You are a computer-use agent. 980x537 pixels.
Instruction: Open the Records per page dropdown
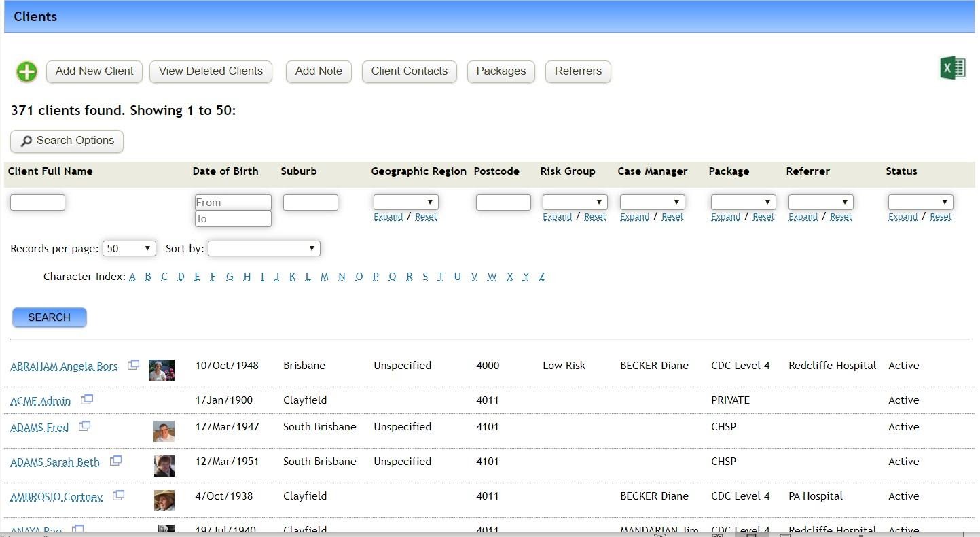[x=128, y=248]
